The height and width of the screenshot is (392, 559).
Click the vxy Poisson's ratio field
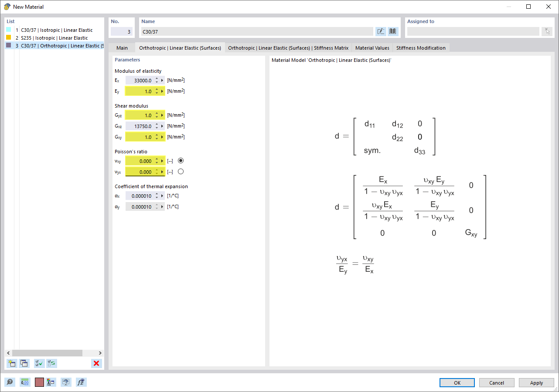point(140,161)
